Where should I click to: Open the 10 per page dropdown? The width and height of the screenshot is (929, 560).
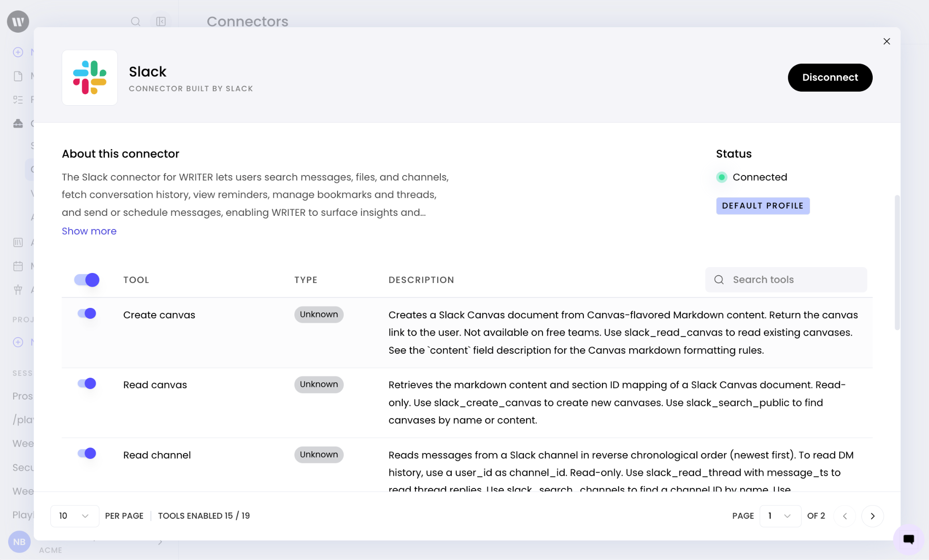click(74, 516)
